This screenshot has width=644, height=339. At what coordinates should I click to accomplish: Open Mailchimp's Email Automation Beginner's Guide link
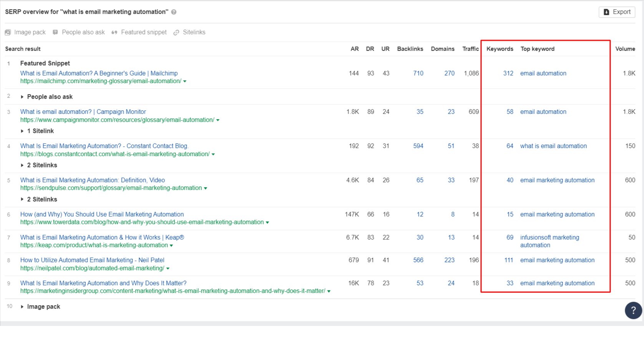99,73
